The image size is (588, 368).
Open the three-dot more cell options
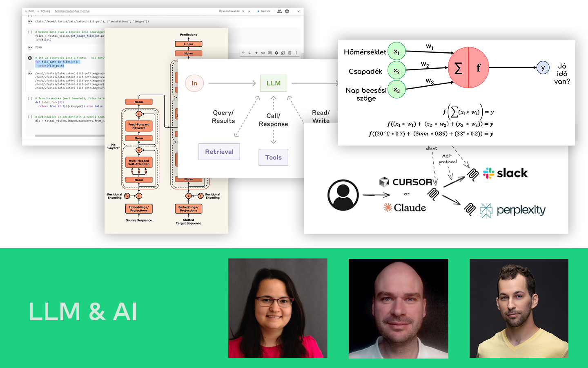(296, 53)
